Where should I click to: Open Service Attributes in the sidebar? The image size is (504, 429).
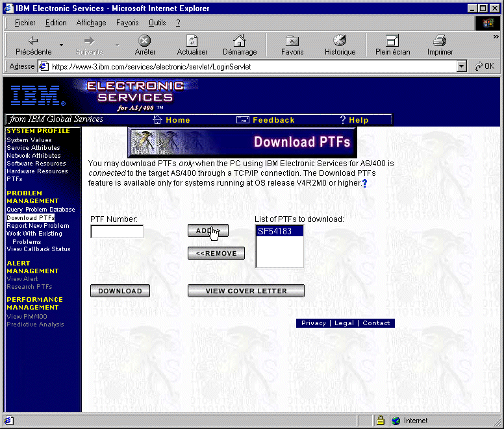coord(33,148)
